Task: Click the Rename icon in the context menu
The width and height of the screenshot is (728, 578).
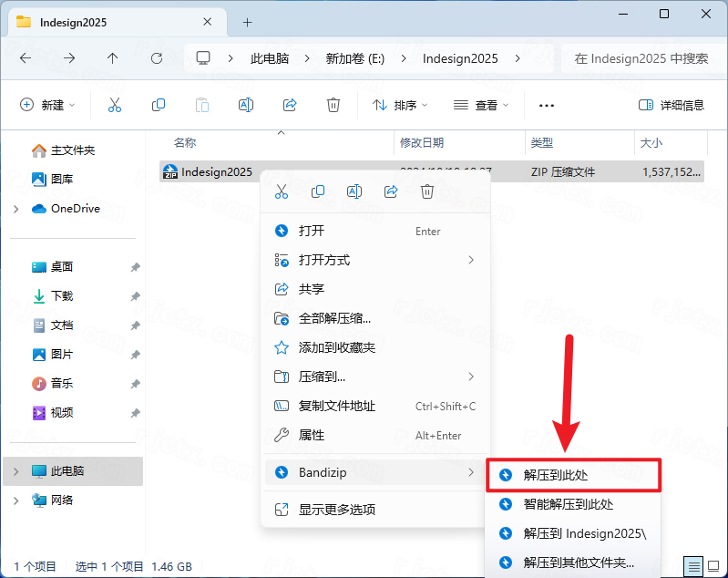Action: click(354, 191)
